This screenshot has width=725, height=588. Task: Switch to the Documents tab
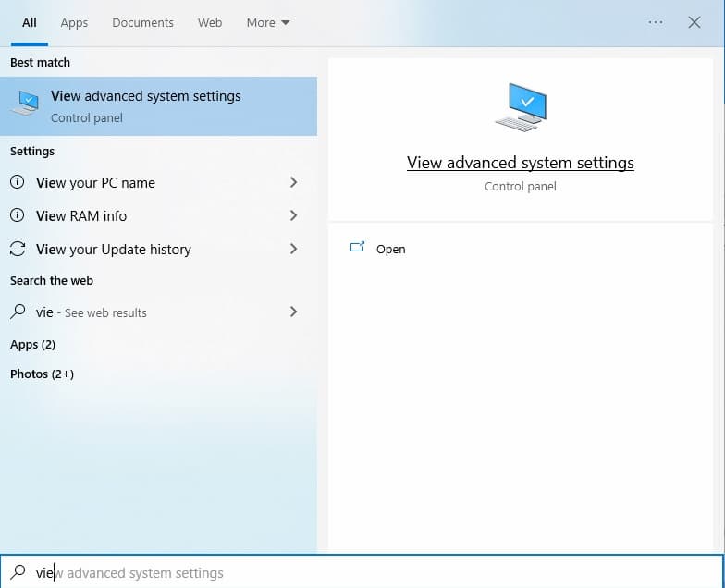point(142,22)
